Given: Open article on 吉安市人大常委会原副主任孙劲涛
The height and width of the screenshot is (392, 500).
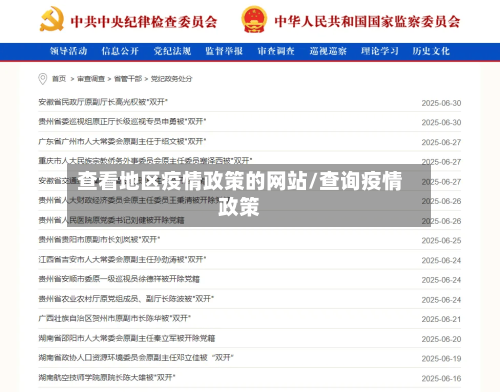Looking at the screenshot, I should [x=122, y=259].
